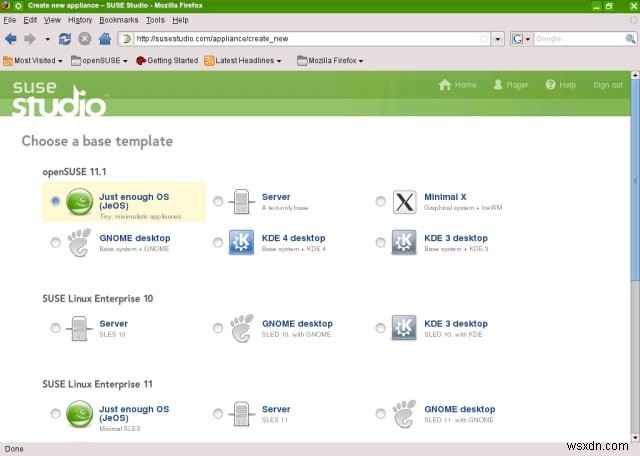Image resolution: width=640 pixels, height=456 pixels.
Task: Reload the page with Refresh icon
Action: 65,39
